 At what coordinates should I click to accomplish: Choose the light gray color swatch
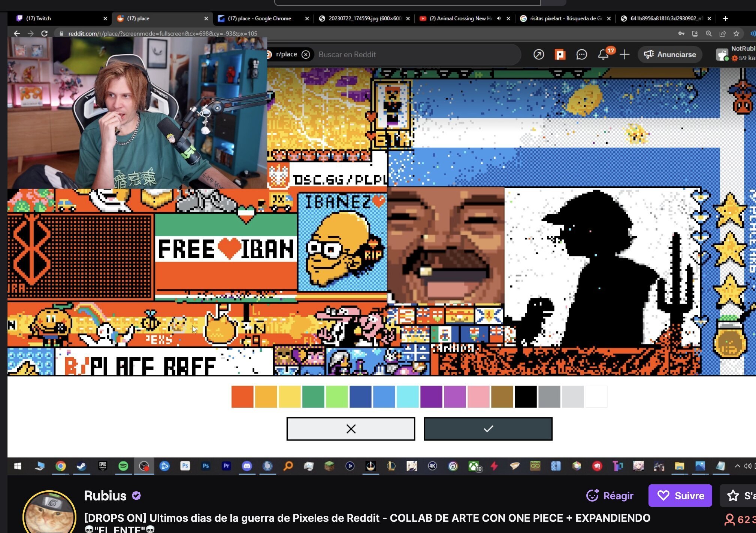click(x=573, y=397)
